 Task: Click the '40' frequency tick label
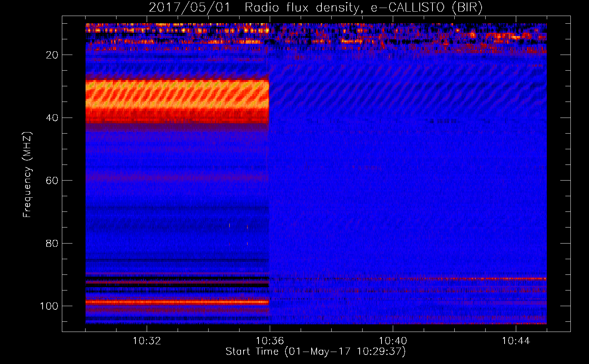pyautogui.click(x=52, y=118)
